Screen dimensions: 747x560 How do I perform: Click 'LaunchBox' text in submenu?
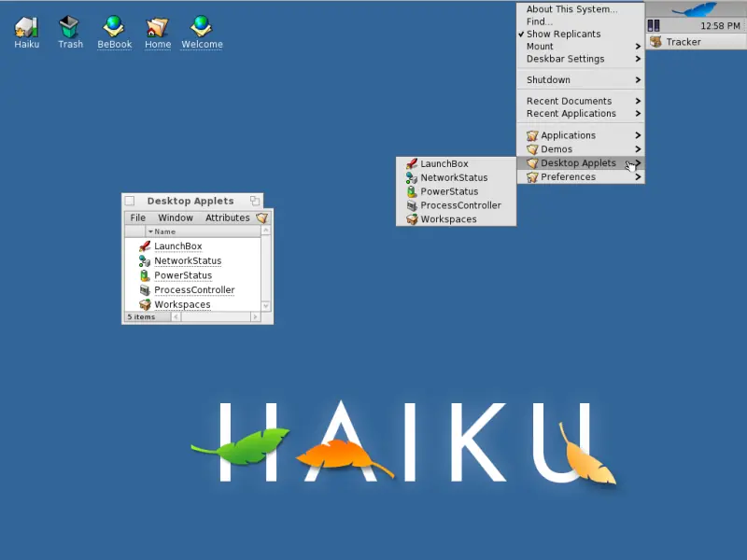point(444,164)
